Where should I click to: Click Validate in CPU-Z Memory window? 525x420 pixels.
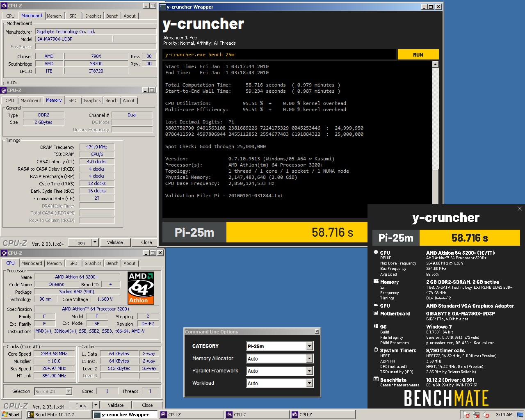115,242
